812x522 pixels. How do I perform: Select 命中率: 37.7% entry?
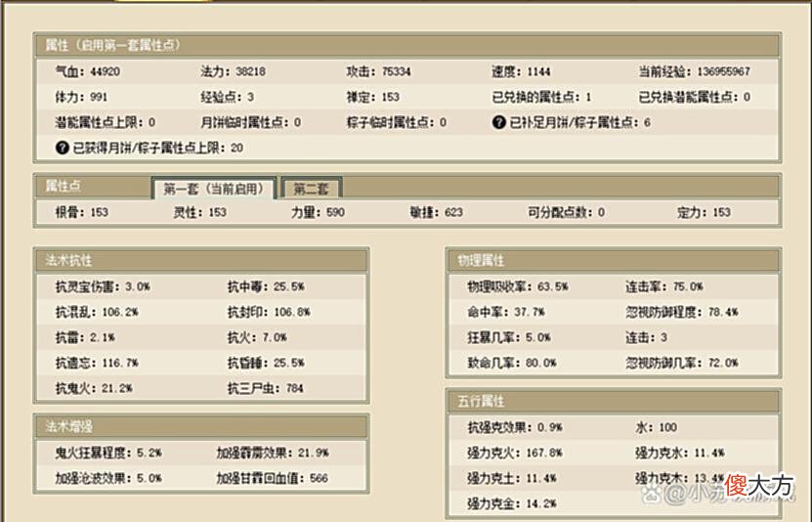(505, 312)
